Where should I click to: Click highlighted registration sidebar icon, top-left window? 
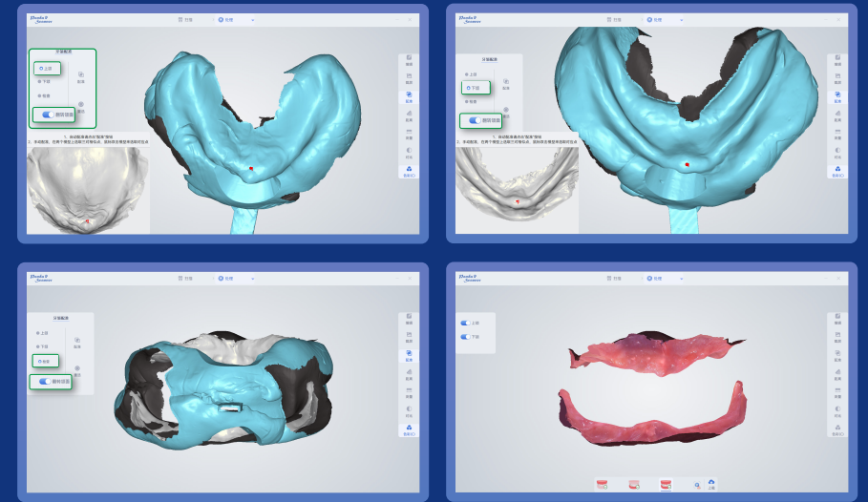coord(409,96)
